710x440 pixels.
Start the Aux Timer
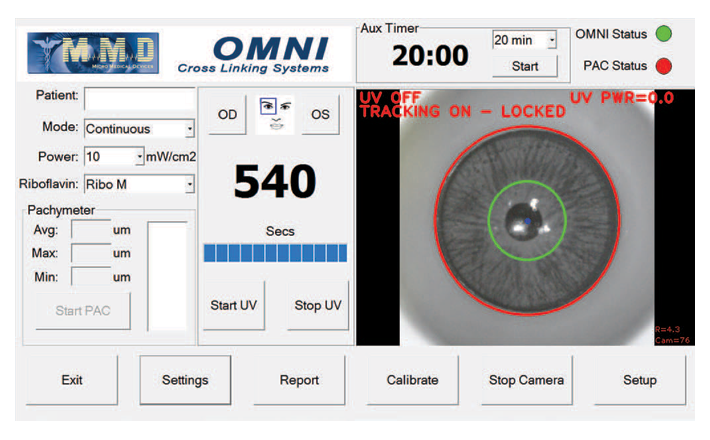tap(524, 67)
